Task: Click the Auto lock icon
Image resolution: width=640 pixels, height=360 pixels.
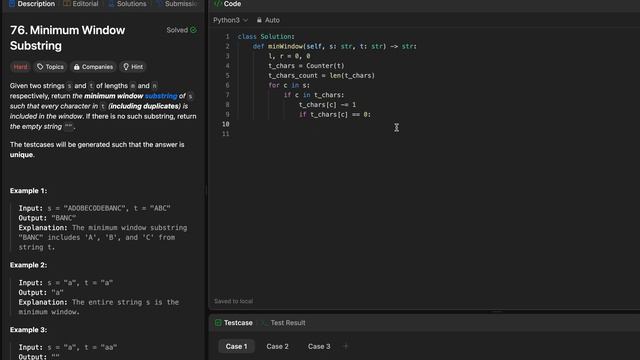Action: pyautogui.click(x=259, y=20)
